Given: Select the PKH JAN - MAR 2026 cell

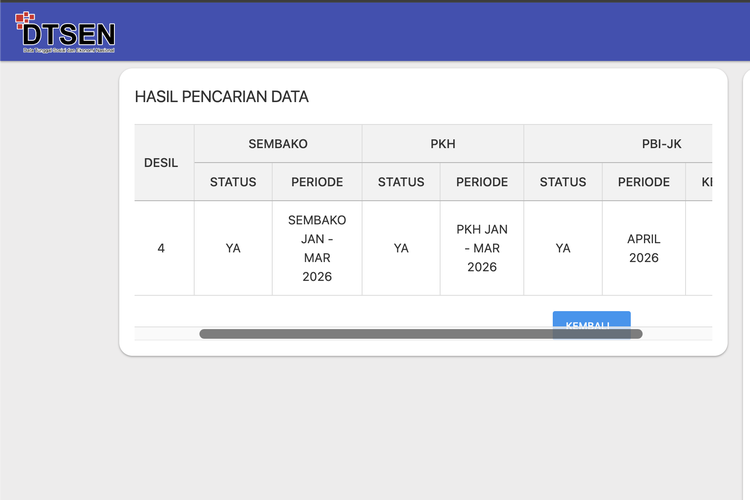Looking at the screenshot, I should (482, 248).
